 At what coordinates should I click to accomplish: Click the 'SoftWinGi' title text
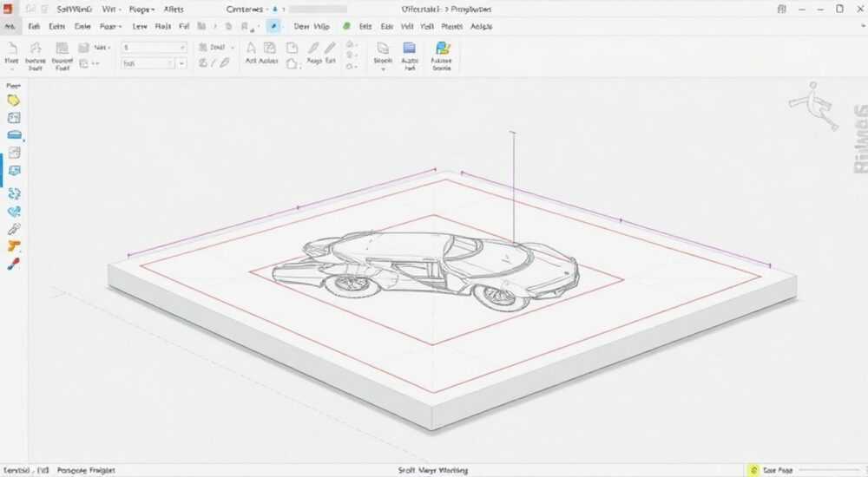click(74, 10)
